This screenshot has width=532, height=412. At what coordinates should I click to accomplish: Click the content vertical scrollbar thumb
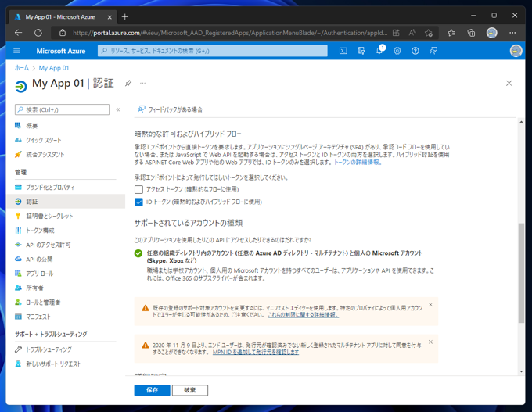(521, 273)
